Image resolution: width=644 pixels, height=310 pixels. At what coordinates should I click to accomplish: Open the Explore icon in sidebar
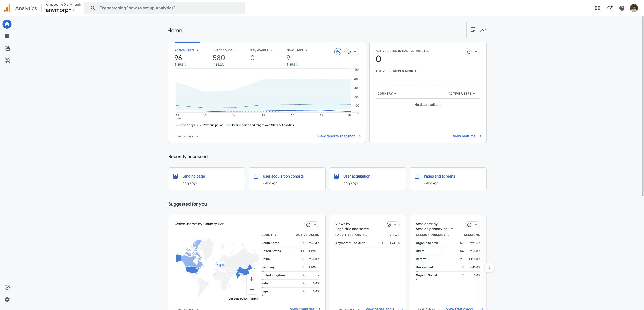point(7,48)
